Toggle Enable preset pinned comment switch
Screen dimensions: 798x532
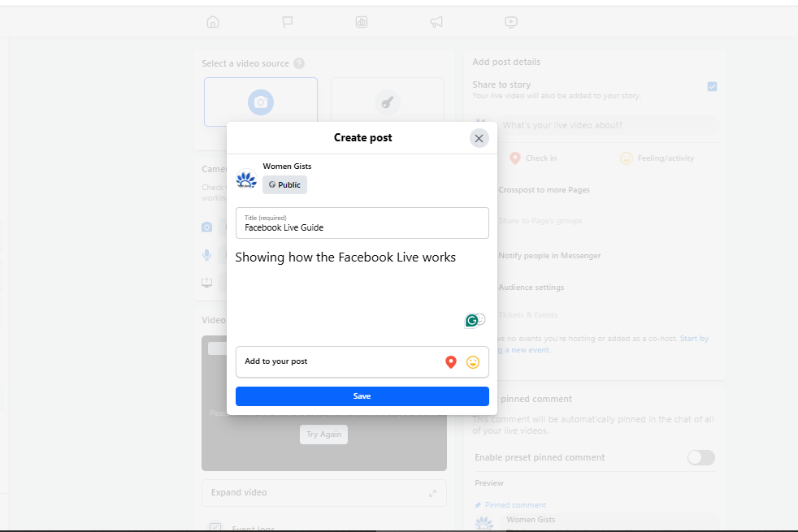click(x=700, y=458)
